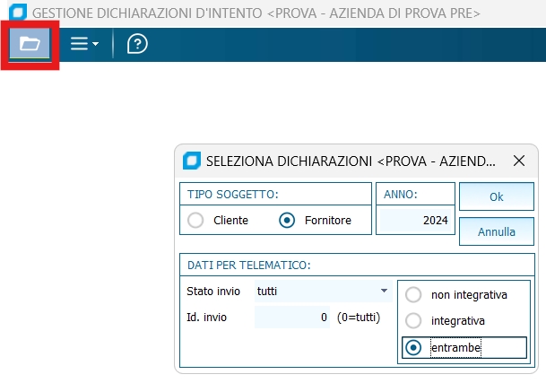Screen dimensions: 546x392
Task: Choose the non integrativa option
Action: click(x=413, y=295)
